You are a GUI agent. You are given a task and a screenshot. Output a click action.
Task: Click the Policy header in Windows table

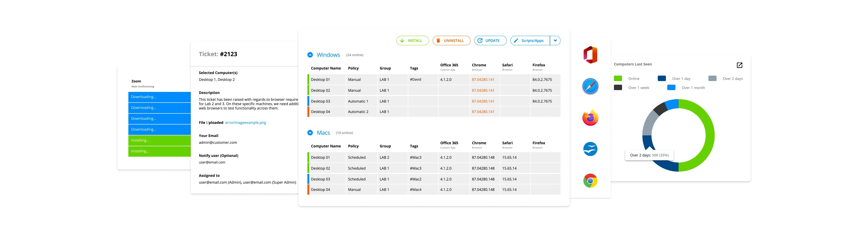(x=353, y=68)
